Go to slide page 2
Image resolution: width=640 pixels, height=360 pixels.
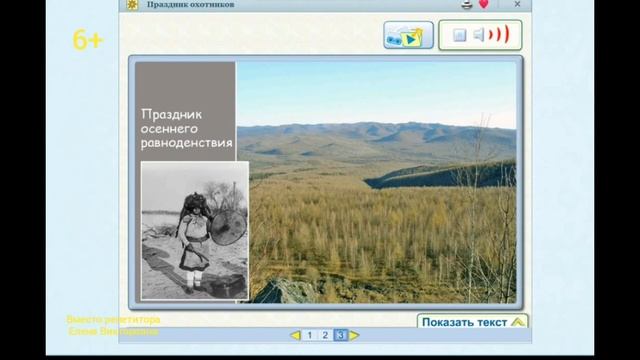(325, 335)
